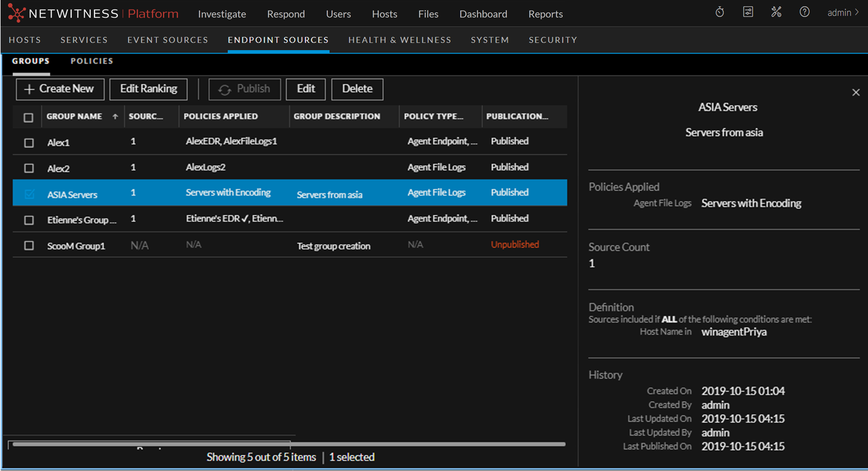Open the help question mark icon

(x=804, y=12)
